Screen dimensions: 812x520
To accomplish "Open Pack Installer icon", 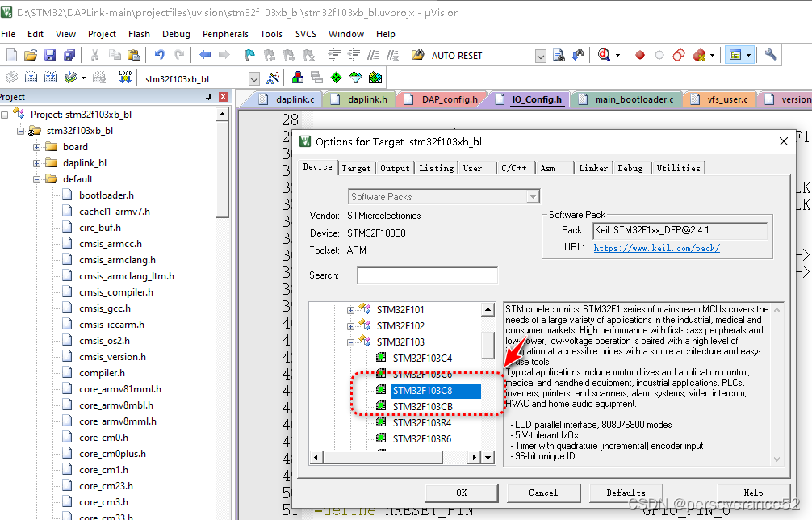I will [375, 78].
